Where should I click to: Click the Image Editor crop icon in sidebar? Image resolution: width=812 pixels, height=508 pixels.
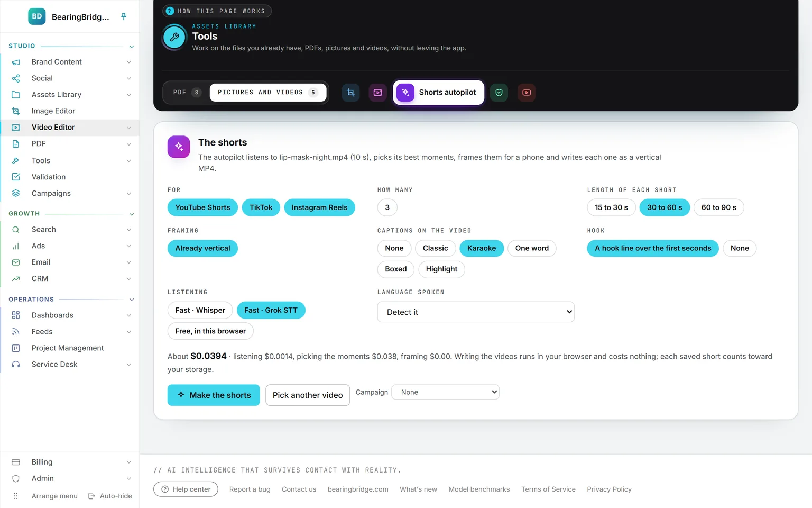coord(16,111)
